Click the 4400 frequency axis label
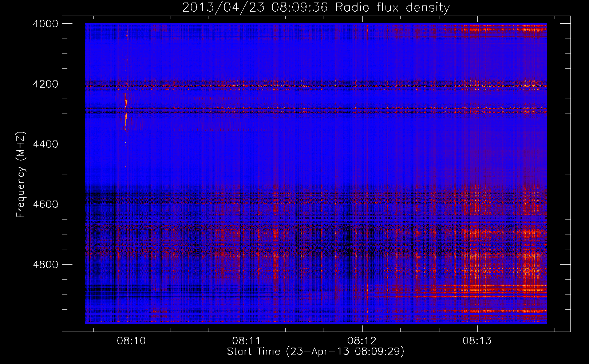The image size is (589, 364). pyautogui.click(x=46, y=144)
